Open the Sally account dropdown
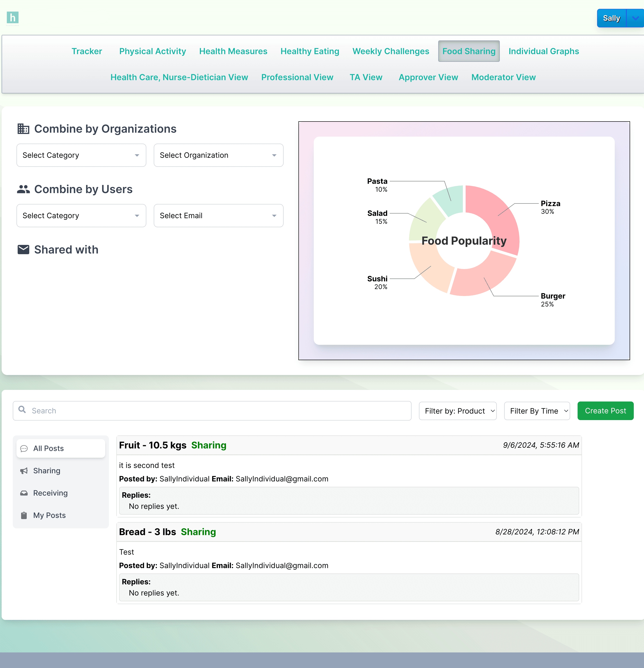This screenshot has height=668, width=644. point(634,18)
